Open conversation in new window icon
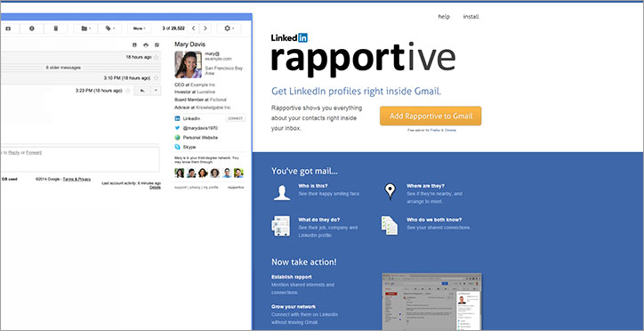The width and height of the screenshot is (644, 331). [x=157, y=44]
